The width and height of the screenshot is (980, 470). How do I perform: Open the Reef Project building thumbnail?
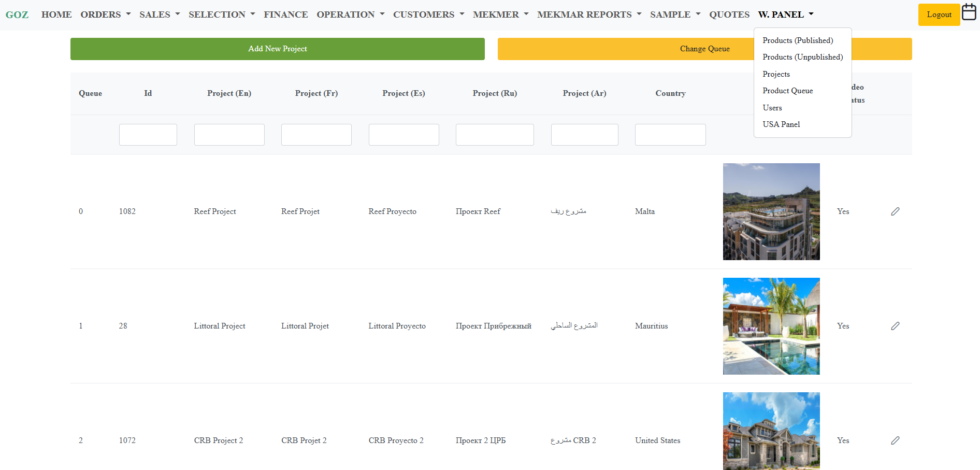pyautogui.click(x=771, y=211)
